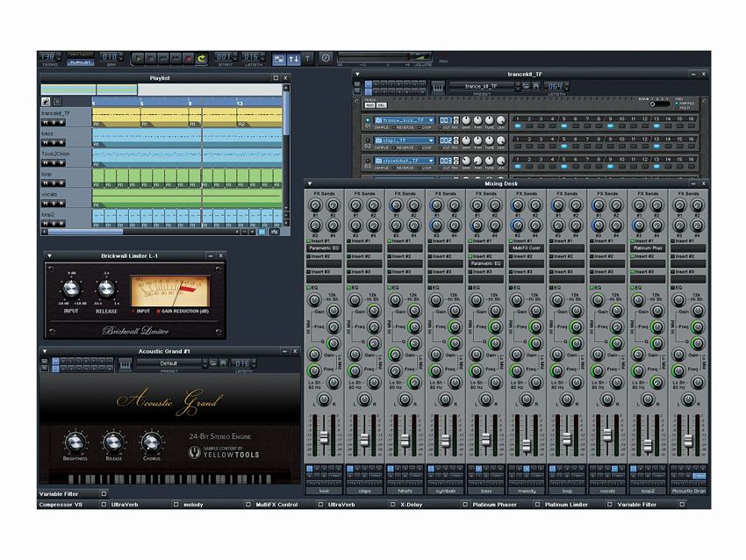This screenshot has height=560, width=746.
Task: Toggle the Insert #1 checkbox on the kick mixer channel
Action: click(x=308, y=241)
